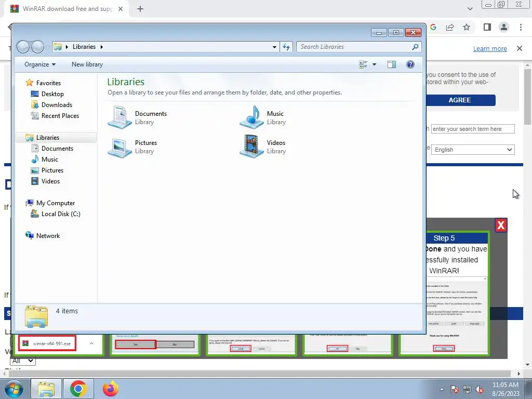Select Music in sidebar tree
Screen dimensions: 532x399
click(49, 159)
